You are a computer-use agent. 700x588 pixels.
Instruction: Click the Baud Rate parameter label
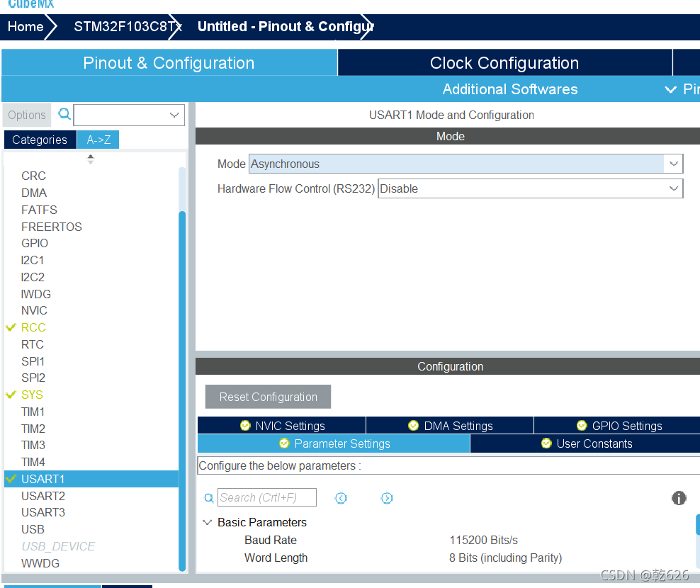point(271,541)
